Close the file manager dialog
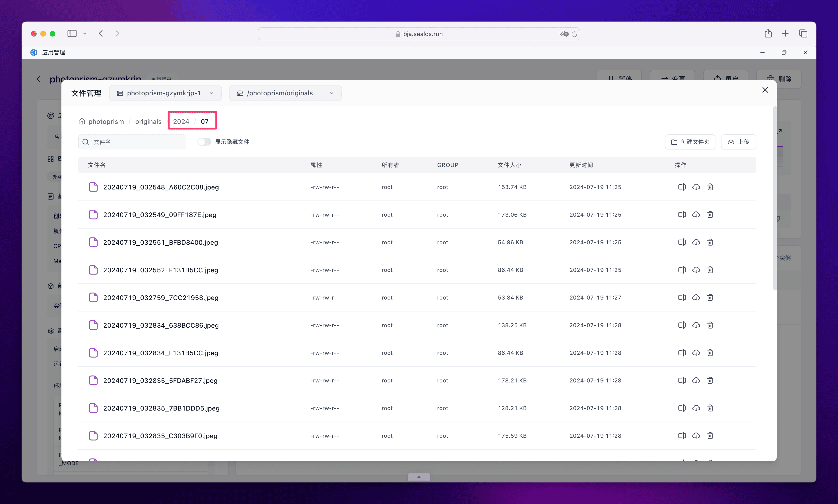Viewport: 838px width, 504px height. pos(765,90)
